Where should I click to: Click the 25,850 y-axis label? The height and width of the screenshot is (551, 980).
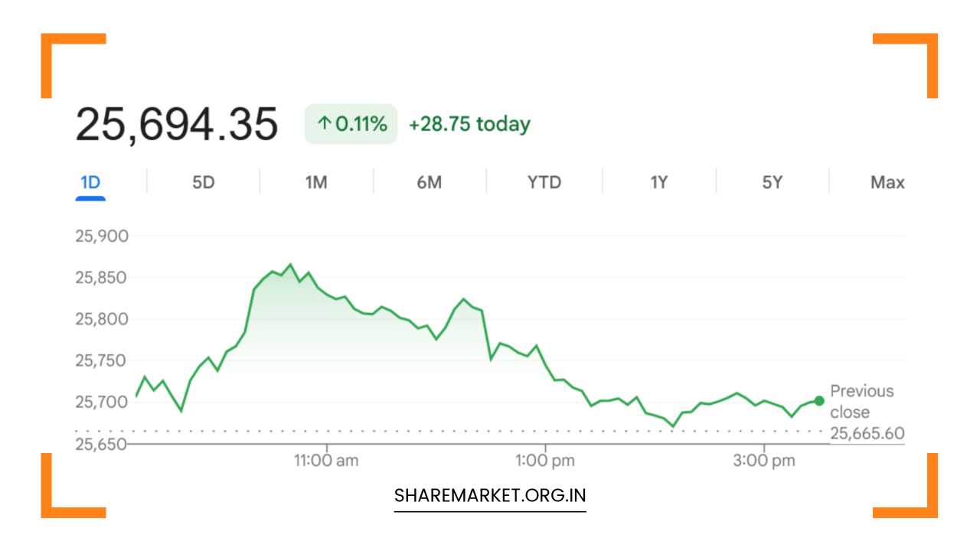102,277
